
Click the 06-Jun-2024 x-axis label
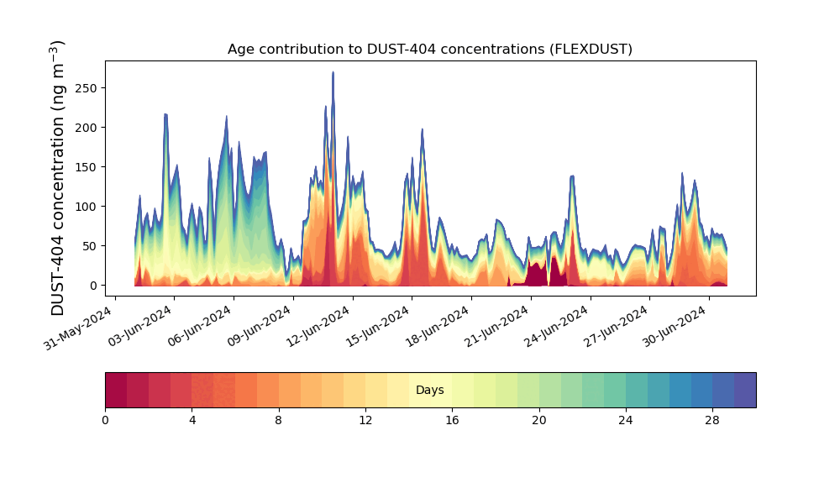(200, 326)
